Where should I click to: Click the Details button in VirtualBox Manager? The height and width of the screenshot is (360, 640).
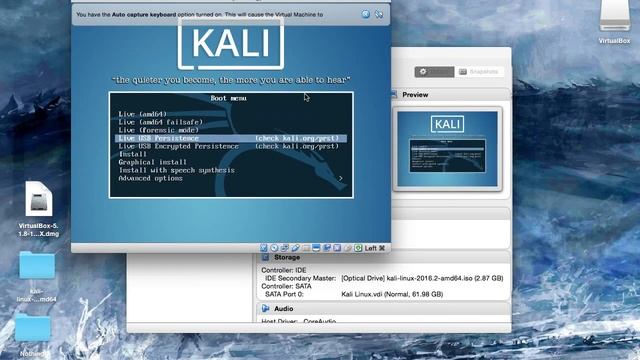click(434, 72)
